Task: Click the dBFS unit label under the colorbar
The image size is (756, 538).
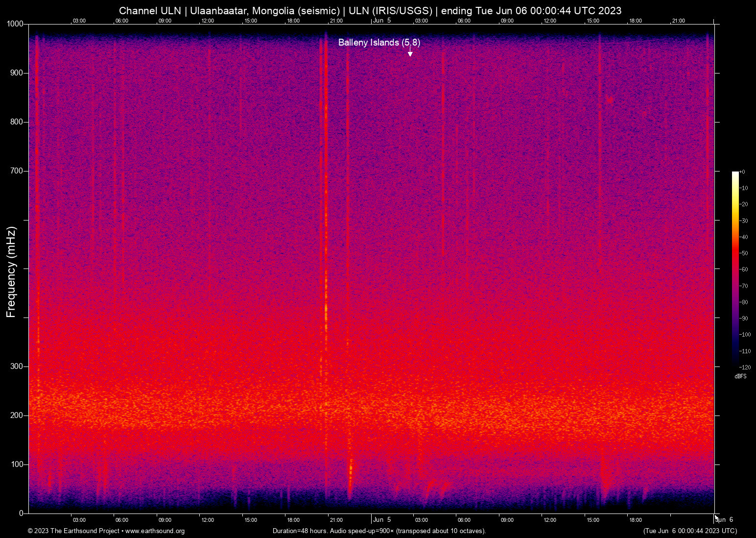Action: pos(741,376)
